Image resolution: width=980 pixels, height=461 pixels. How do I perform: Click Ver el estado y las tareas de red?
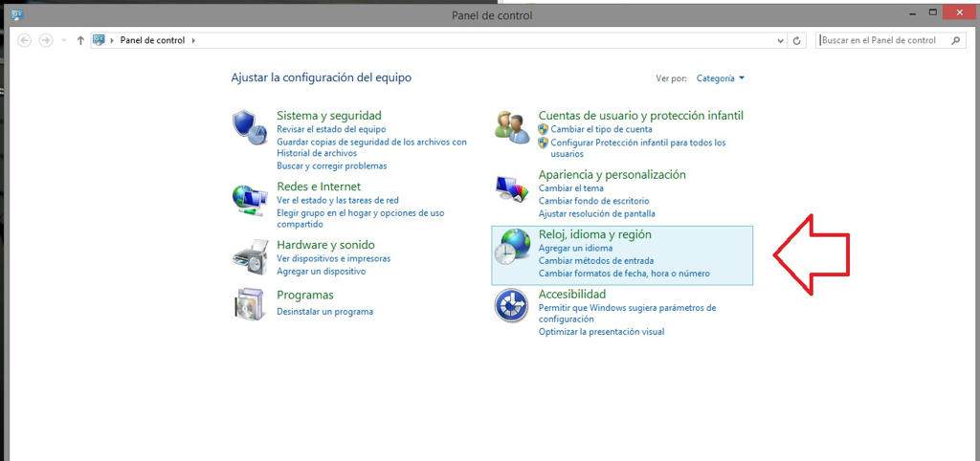pyautogui.click(x=338, y=201)
